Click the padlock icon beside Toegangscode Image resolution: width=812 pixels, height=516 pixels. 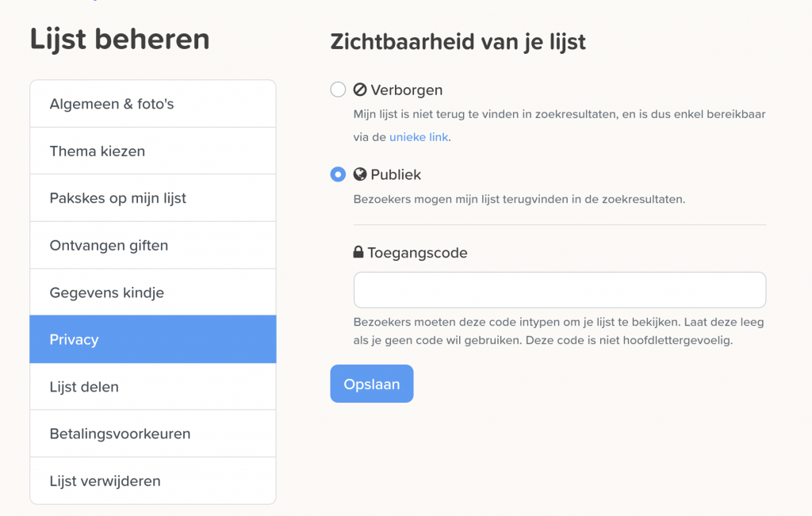click(358, 252)
